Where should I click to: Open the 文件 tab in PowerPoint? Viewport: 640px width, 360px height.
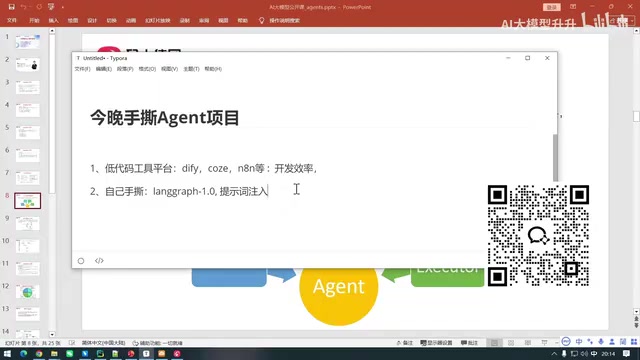pos(12,20)
